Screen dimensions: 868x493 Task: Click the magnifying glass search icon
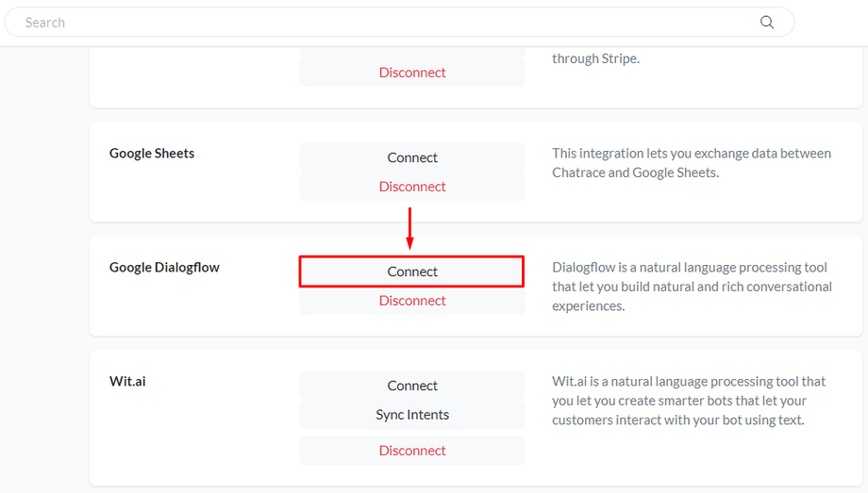coord(766,23)
